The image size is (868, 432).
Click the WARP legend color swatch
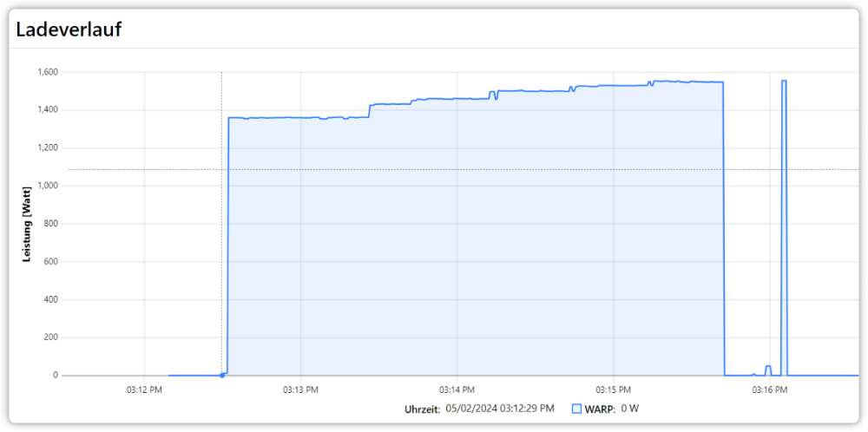pyautogui.click(x=576, y=409)
